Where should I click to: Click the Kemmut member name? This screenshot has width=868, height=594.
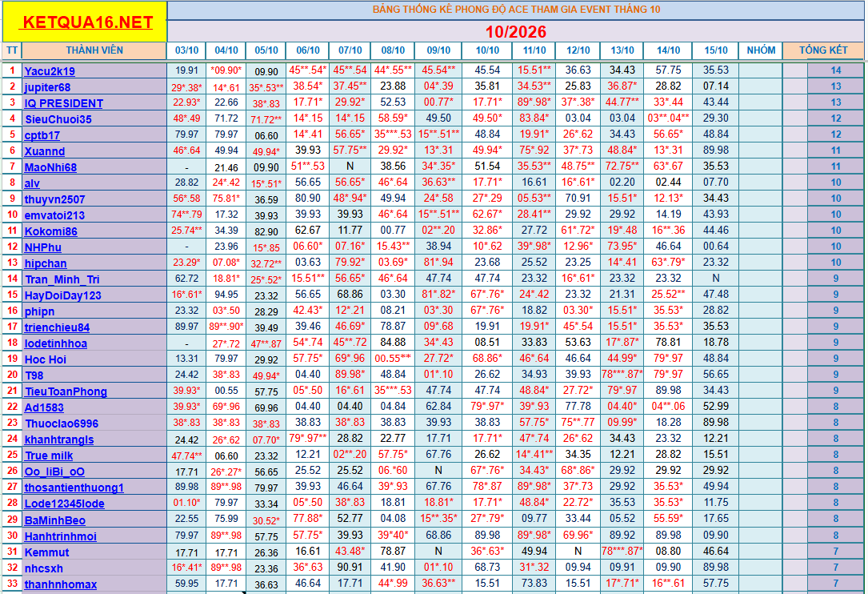[x=46, y=553]
